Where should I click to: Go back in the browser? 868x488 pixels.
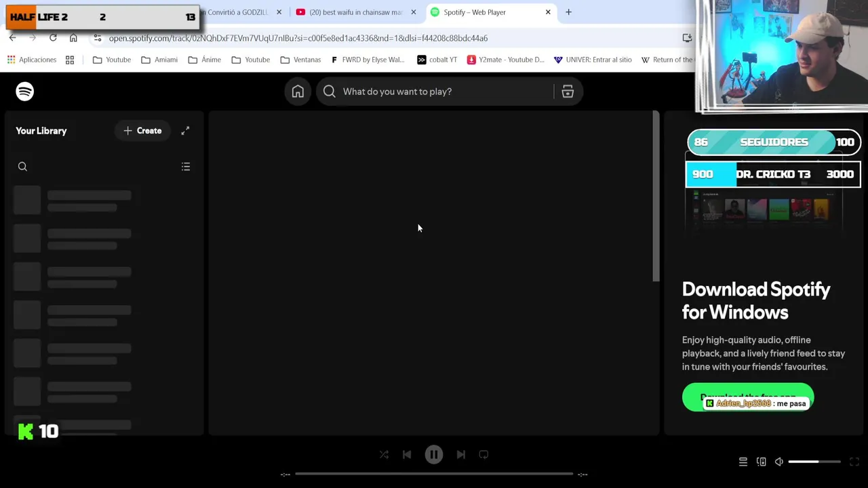pos(12,38)
